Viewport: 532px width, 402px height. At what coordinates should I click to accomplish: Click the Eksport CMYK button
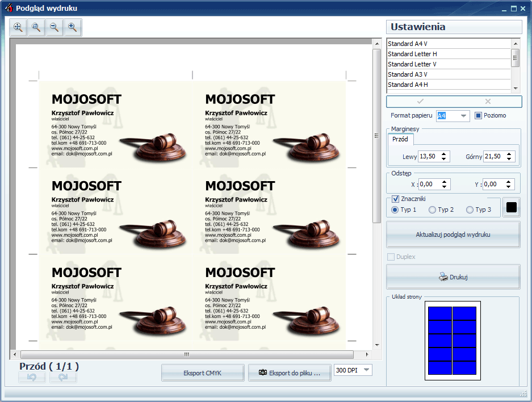[x=203, y=373]
